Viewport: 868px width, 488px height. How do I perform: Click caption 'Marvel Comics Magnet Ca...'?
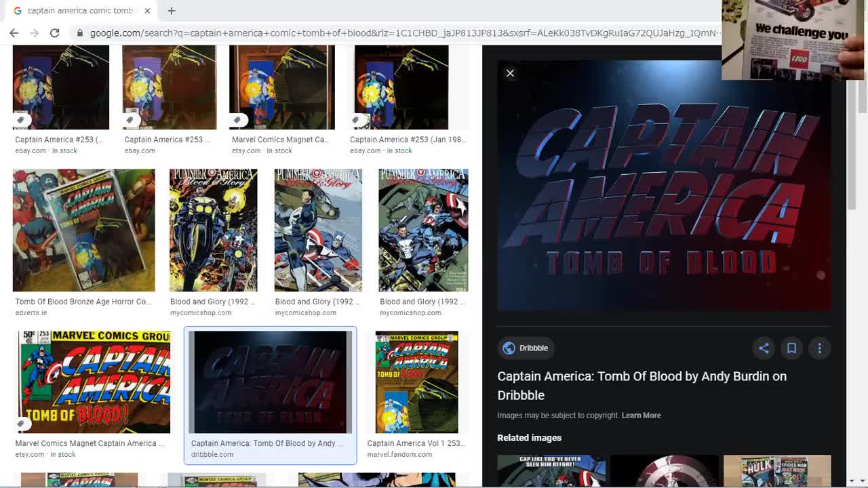pos(280,140)
